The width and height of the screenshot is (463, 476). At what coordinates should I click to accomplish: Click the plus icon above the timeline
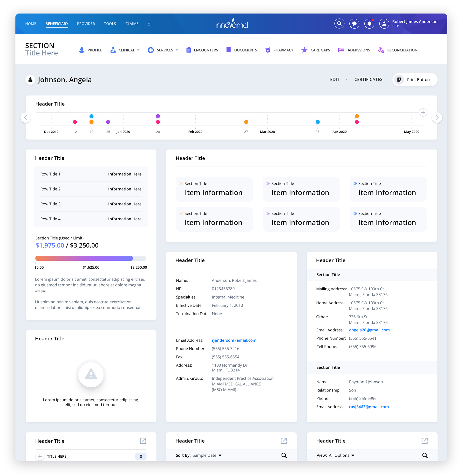pos(423,112)
